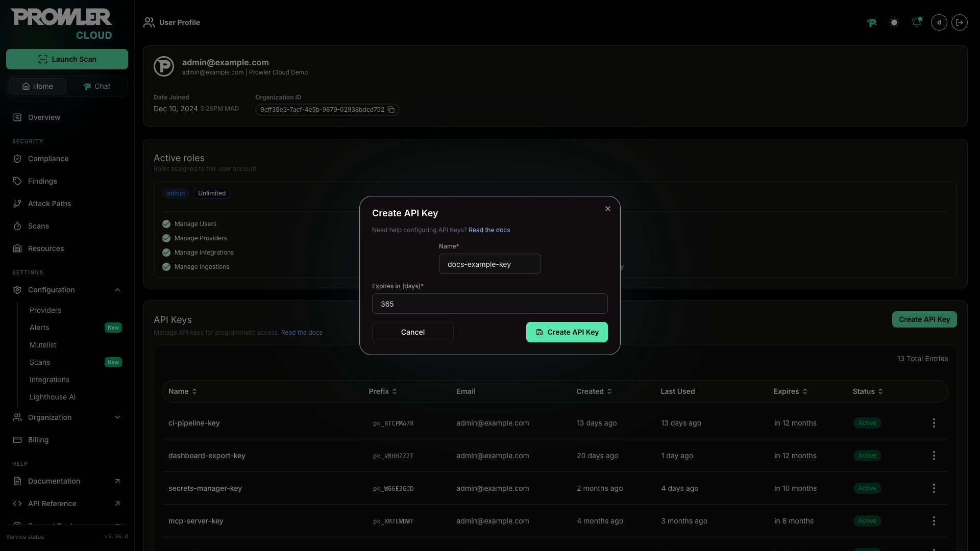Click the Prowler Cloud logo
The height and width of the screenshot is (551, 980).
click(x=61, y=23)
